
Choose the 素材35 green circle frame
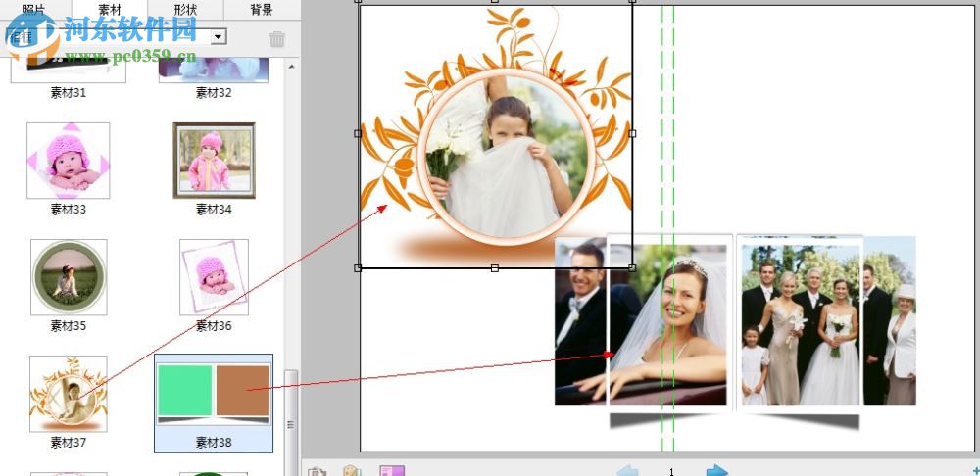pyautogui.click(x=69, y=277)
